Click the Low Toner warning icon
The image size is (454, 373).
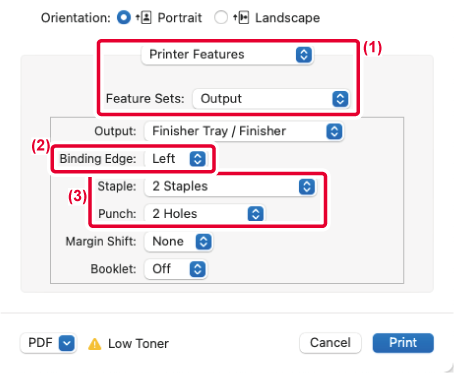pyautogui.click(x=95, y=343)
